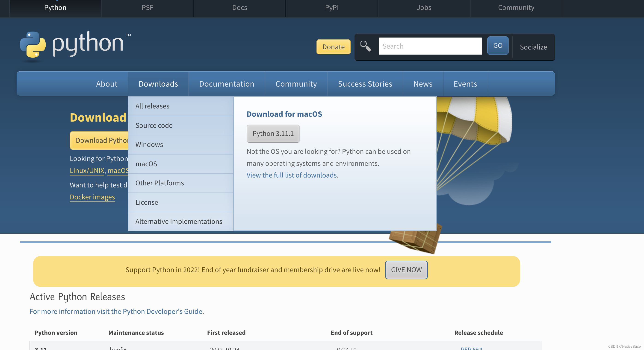Screen dimensions: 644x350
Task: Select License from Downloads submenu
Action: click(180, 202)
